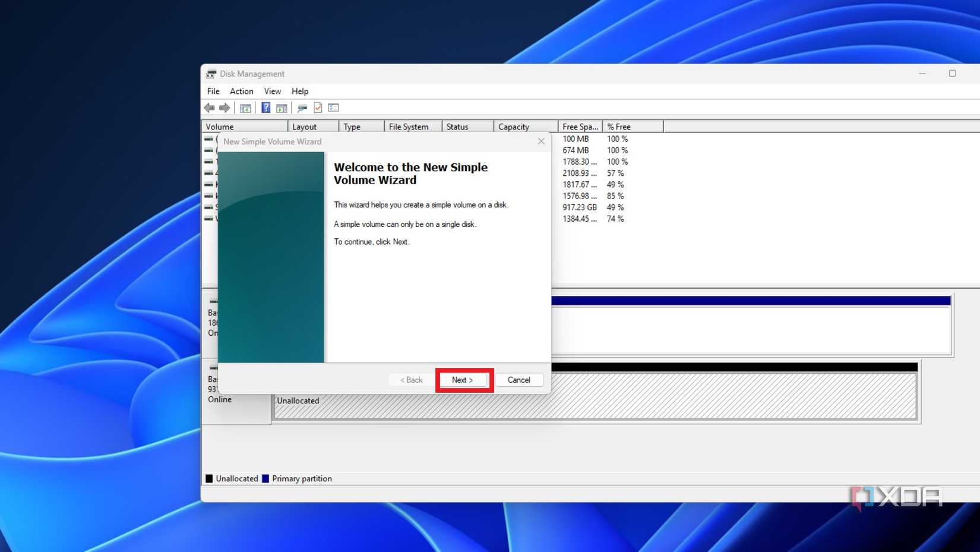
Task: Click the forward navigation arrow
Action: [225, 108]
